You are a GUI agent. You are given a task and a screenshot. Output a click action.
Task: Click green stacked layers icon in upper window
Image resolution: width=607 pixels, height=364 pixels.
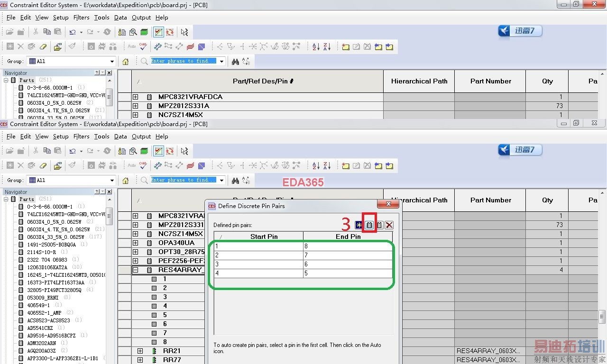click(144, 32)
